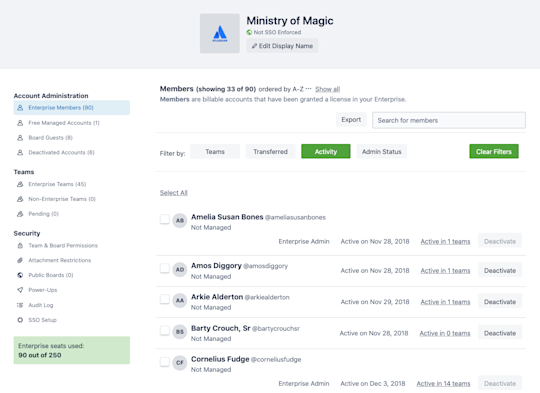Open the active Activity filter
This screenshot has width=540, height=393.
click(x=326, y=152)
